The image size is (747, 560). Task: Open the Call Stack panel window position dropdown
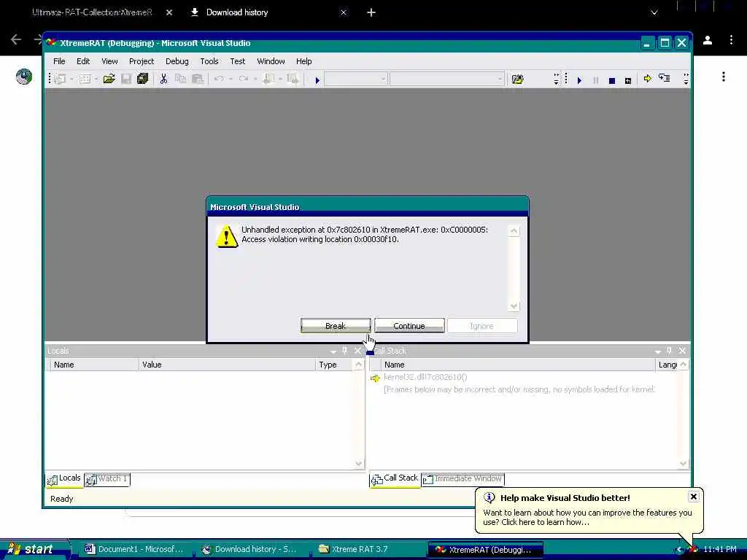click(x=657, y=351)
